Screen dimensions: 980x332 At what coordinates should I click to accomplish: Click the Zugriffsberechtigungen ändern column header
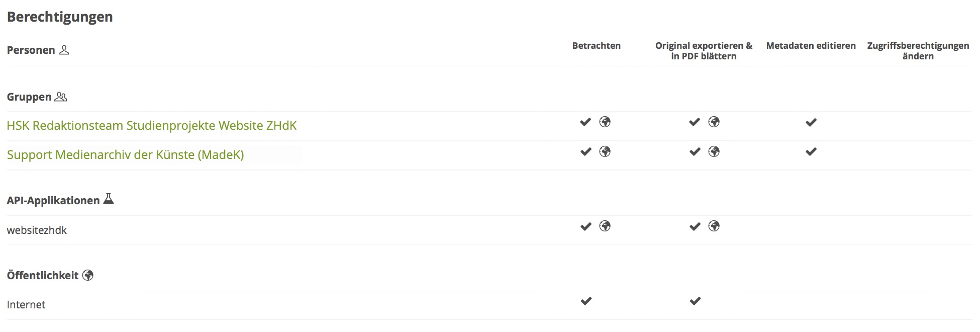click(918, 51)
